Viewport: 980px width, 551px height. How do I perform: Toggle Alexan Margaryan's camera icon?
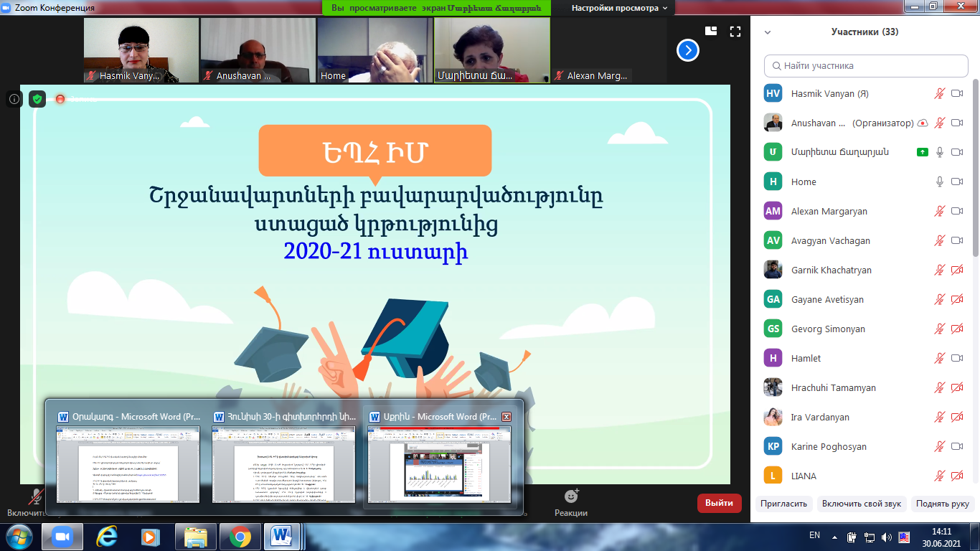[957, 211]
